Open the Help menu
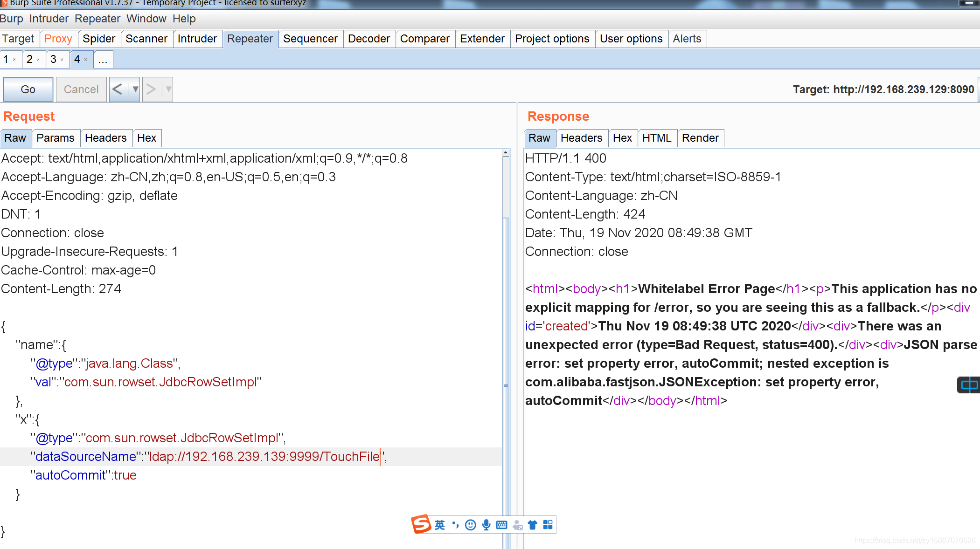This screenshot has width=980, height=549. pos(184,19)
